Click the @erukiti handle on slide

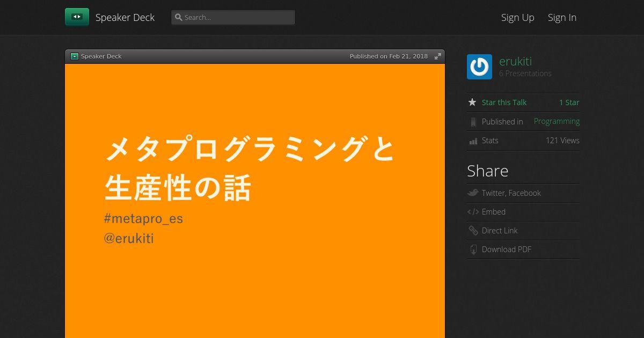(129, 238)
